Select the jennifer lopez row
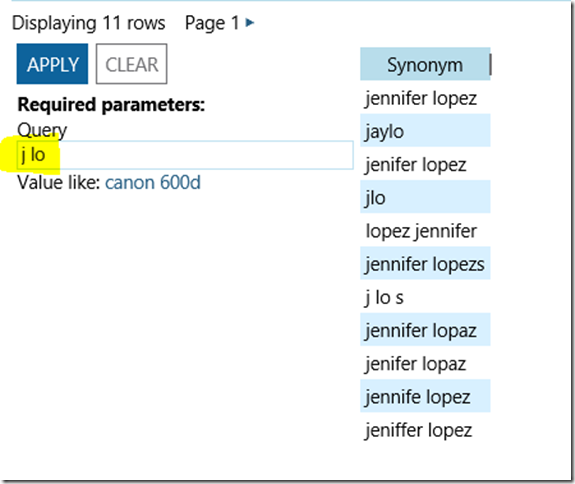575x484 pixels. click(x=425, y=97)
